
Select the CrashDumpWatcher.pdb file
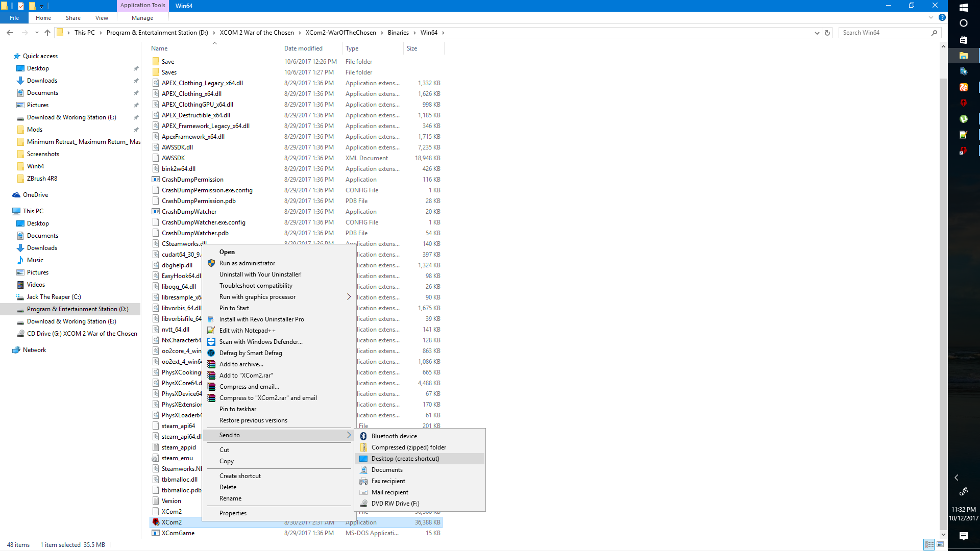click(195, 233)
